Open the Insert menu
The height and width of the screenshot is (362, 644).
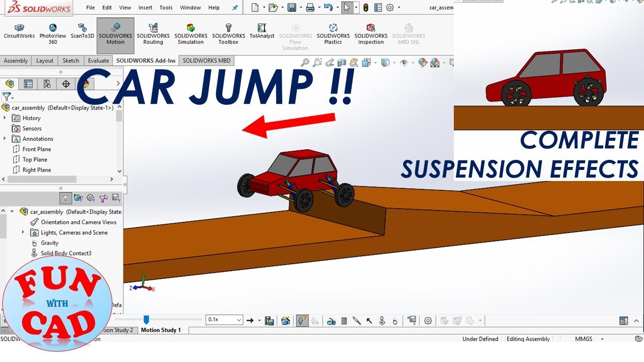145,8
